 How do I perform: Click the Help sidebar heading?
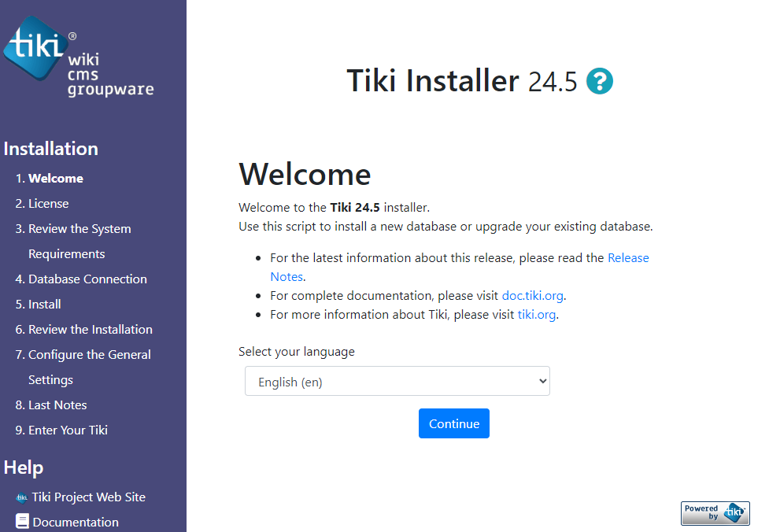[24, 467]
